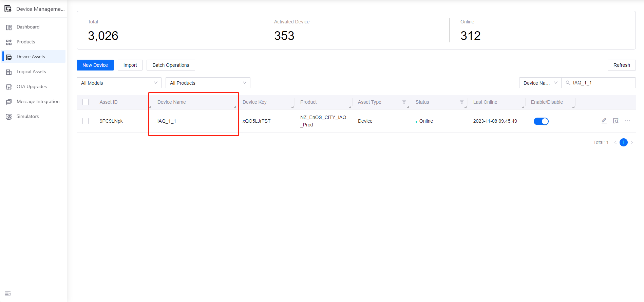The image size is (644, 302).
Task: Click the search magnifier icon in the search box
Action: 568,83
